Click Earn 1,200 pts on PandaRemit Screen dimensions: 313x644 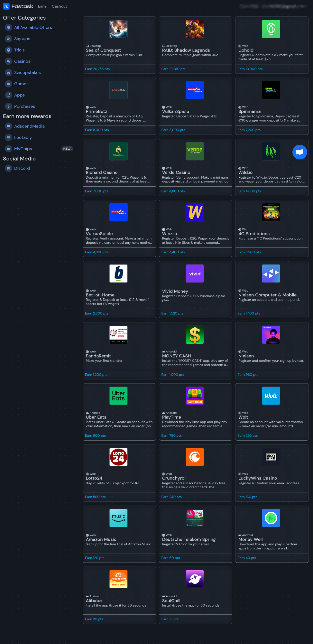[x=96, y=375]
